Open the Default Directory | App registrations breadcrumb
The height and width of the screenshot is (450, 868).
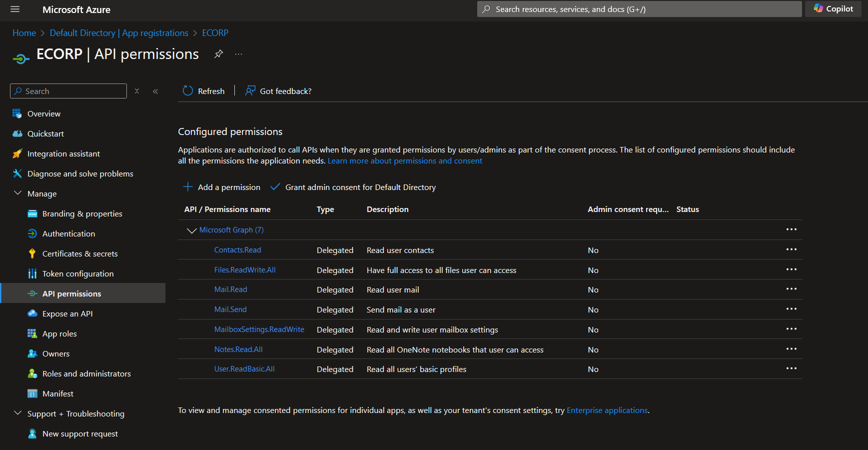tap(119, 33)
